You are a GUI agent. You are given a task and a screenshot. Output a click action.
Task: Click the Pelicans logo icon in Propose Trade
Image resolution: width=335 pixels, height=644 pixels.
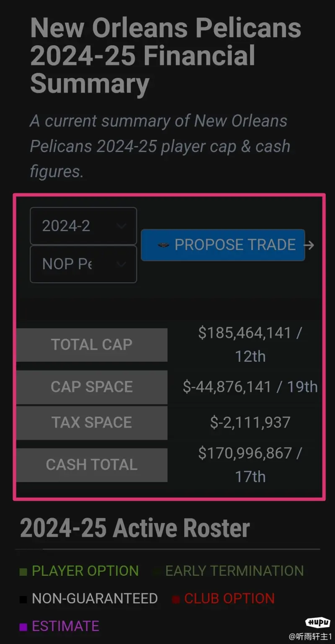click(x=163, y=245)
